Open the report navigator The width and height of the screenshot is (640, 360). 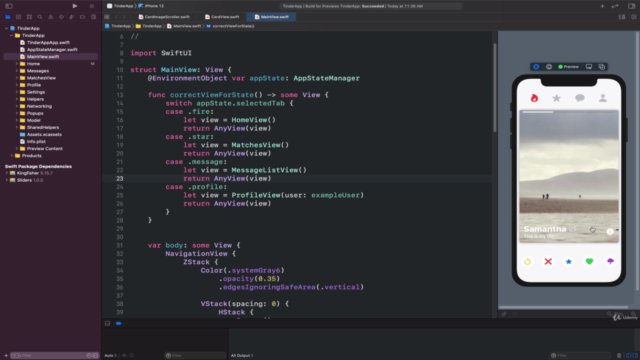93,17
